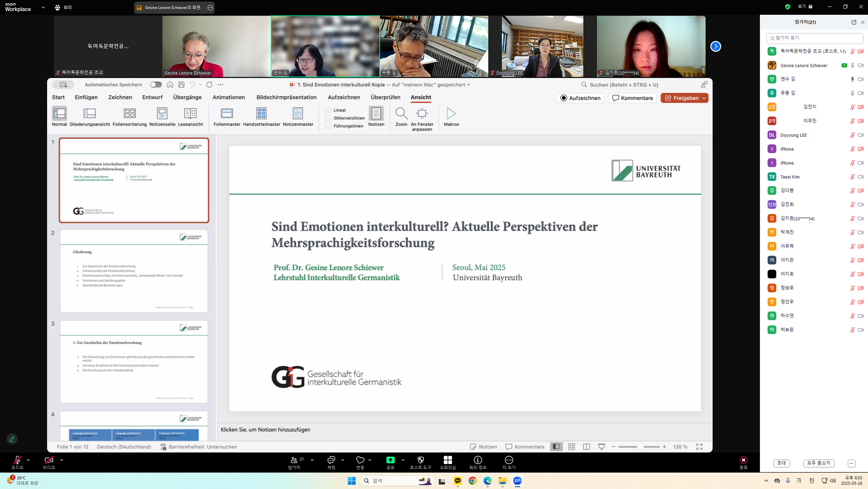Click the participant search field (참가자 찾기)
Viewport: 868px width, 489px height.
point(814,38)
